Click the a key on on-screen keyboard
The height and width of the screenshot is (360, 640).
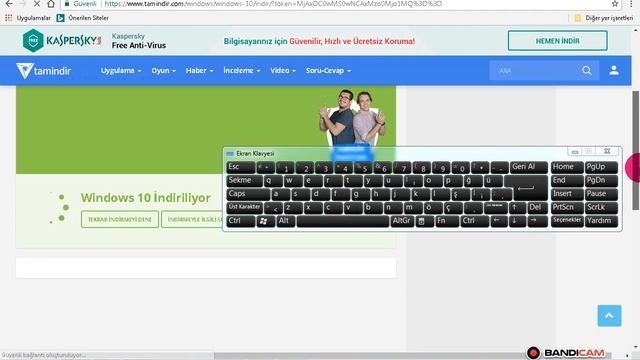click(x=280, y=194)
